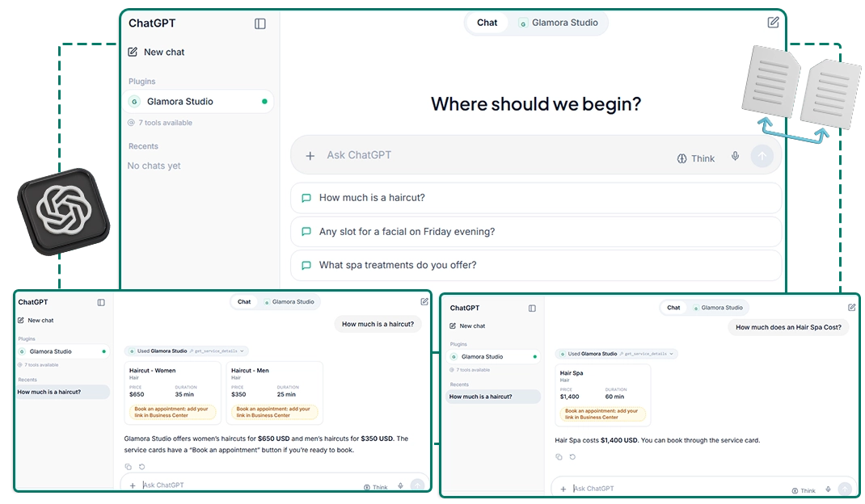Click the Hair Spa card title
Image resolution: width=865 pixels, height=504 pixels.
click(x=572, y=373)
